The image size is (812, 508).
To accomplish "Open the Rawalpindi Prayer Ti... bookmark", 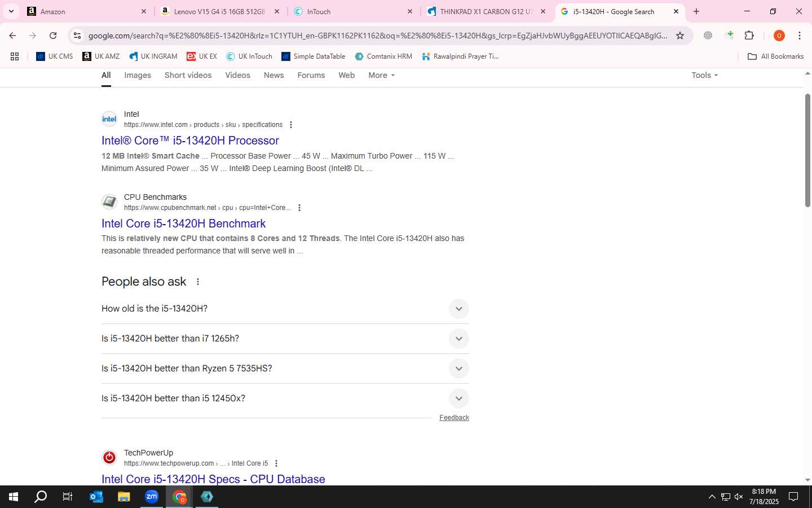I will click(x=460, y=56).
